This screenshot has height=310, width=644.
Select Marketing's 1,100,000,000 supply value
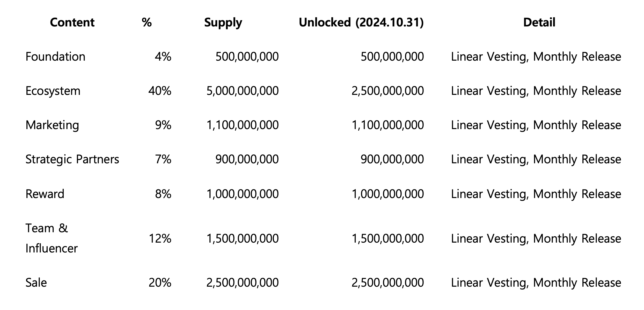[x=243, y=125]
